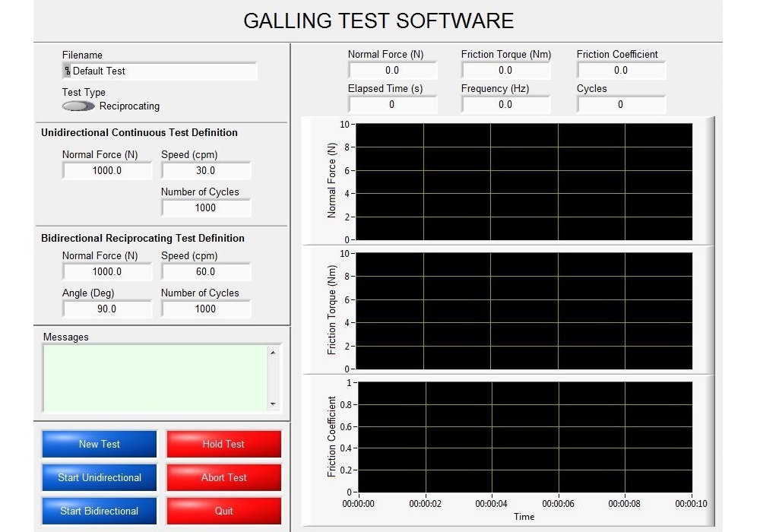Select the Angle (Deg) field showing 90.0
The image size is (760, 532).
tap(107, 309)
